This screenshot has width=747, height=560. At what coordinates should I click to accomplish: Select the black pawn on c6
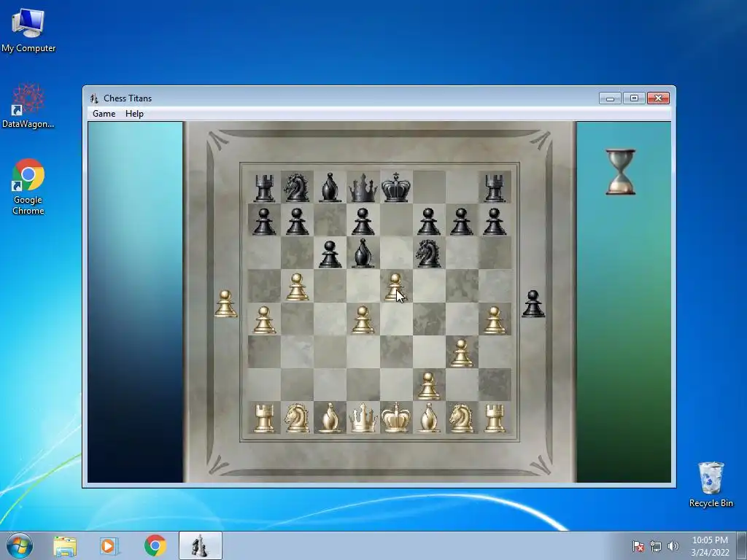330,254
